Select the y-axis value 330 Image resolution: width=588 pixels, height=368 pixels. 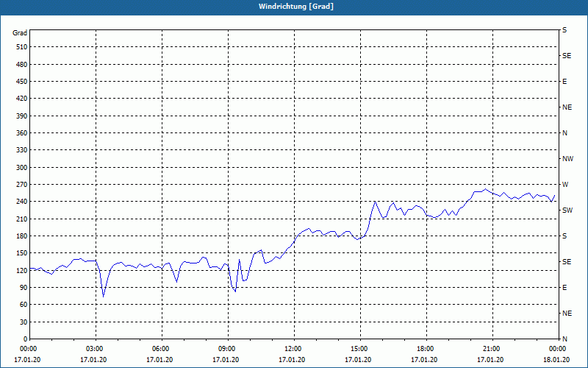[x=22, y=150]
